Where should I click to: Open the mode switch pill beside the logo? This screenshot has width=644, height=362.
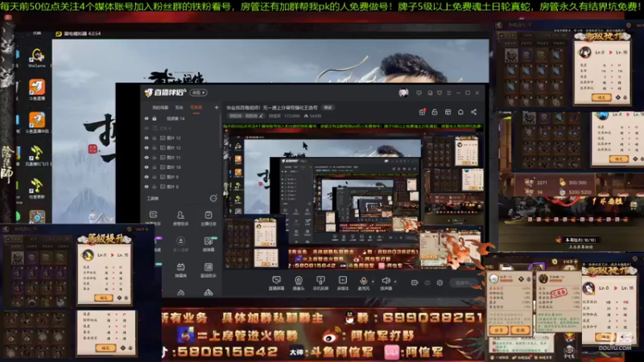[199, 93]
